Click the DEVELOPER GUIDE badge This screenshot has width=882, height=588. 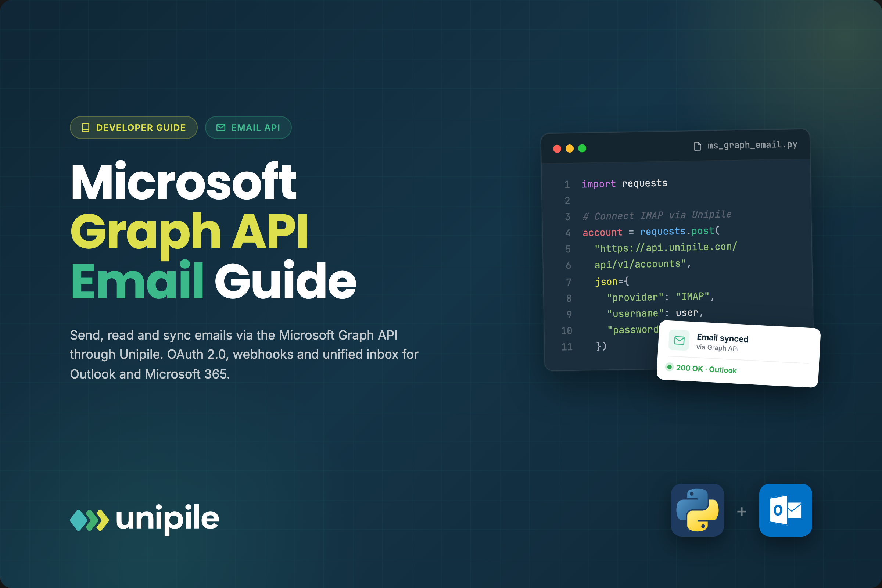pos(133,128)
